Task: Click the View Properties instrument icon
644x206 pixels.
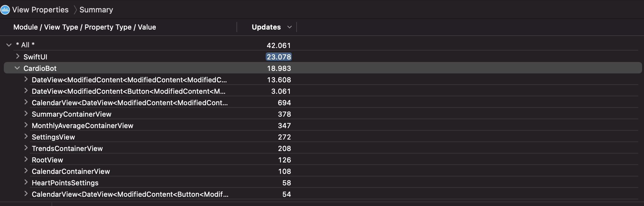Action: [5, 10]
